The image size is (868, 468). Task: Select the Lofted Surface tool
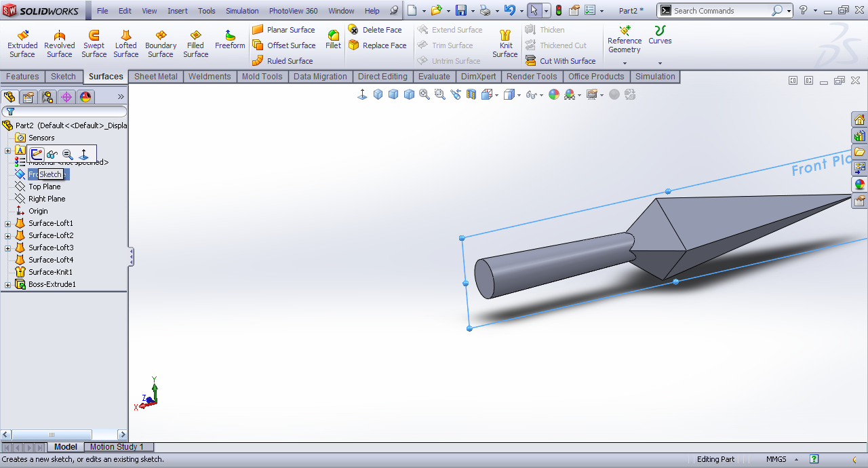tap(125, 44)
